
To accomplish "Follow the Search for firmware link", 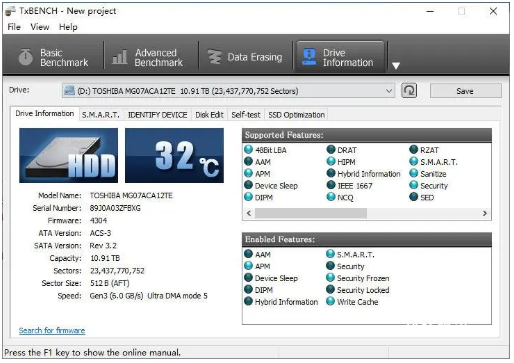I will point(52,330).
